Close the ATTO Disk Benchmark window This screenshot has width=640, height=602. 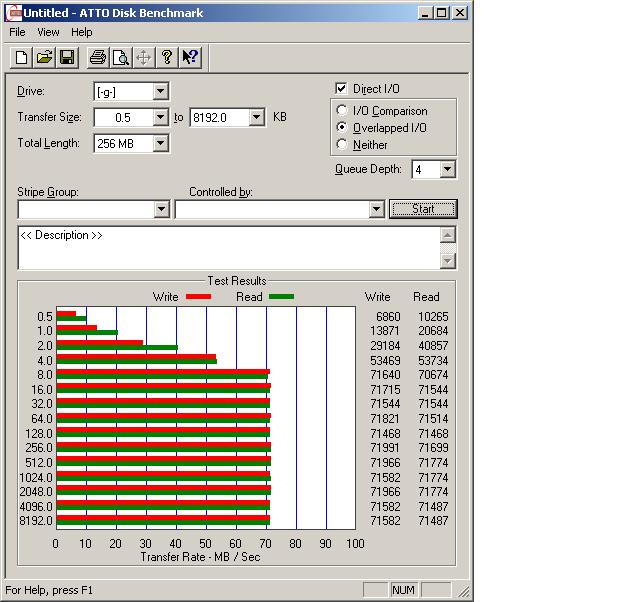click(x=460, y=13)
